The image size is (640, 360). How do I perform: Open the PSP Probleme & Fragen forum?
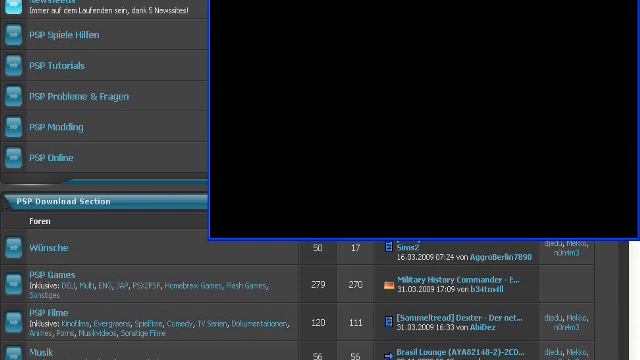pyautogui.click(x=79, y=97)
